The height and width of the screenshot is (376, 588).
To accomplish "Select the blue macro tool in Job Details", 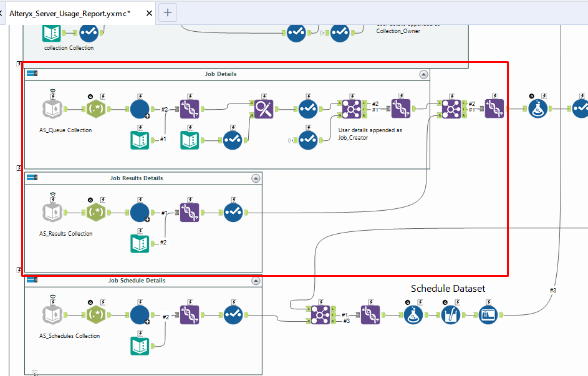I will [140, 109].
